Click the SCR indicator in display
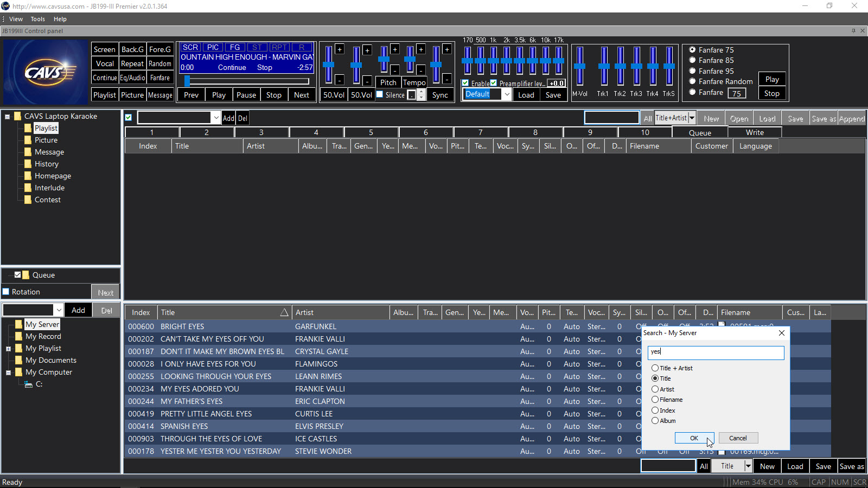Viewport: 868px width, 488px height. point(190,47)
